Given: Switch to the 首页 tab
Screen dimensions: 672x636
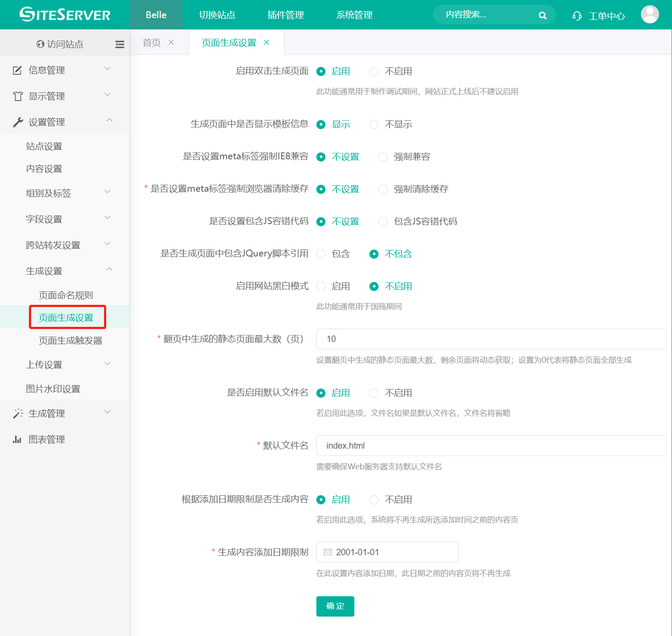Looking at the screenshot, I should [x=151, y=42].
